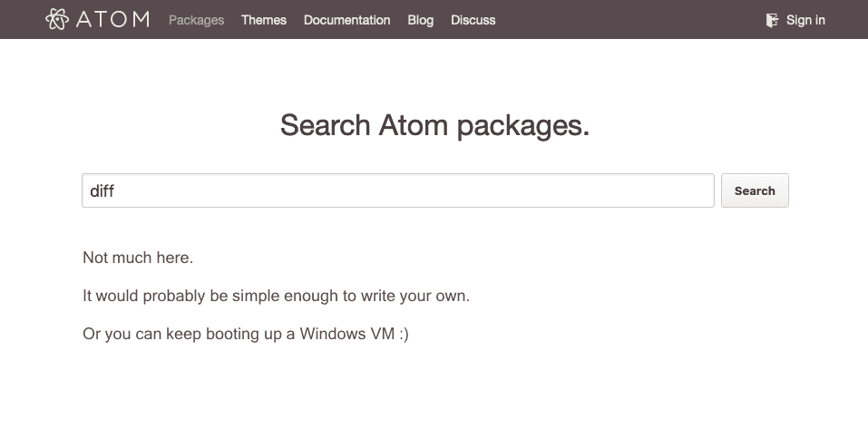Click the word diff in the search box
The height and width of the screenshot is (429, 868).
[102, 191]
